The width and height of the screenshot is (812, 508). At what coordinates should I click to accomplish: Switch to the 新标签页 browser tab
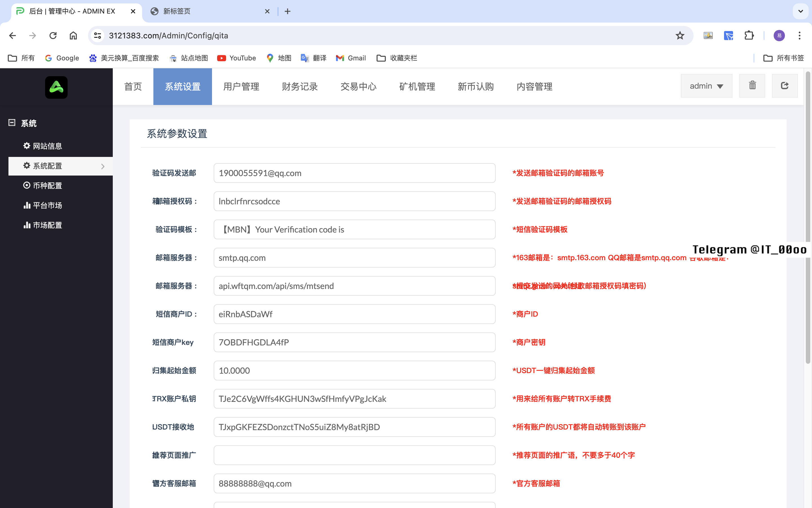click(210, 11)
